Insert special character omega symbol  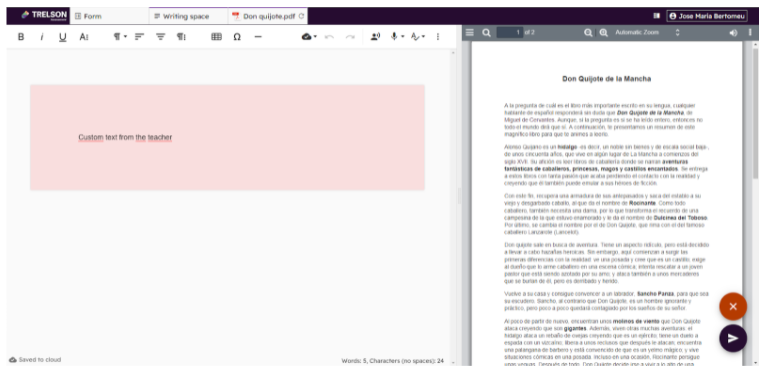point(237,37)
